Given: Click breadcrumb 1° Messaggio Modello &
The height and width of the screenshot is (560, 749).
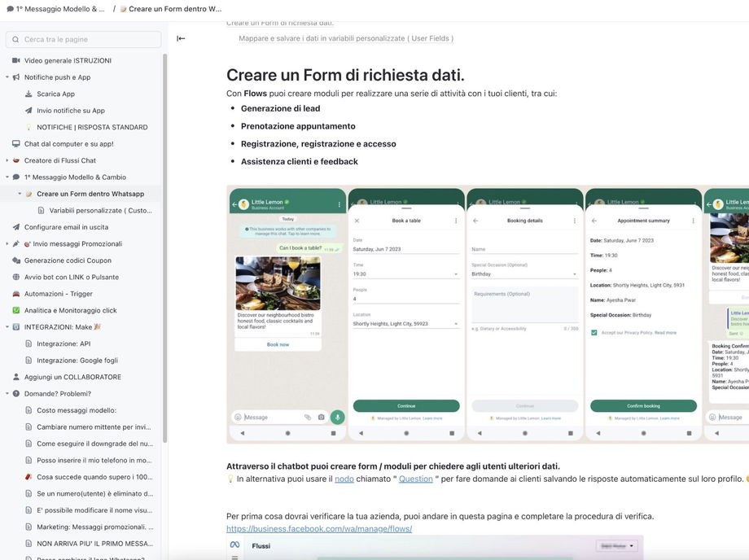Looking at the screenshot, I should pyautogui.click(x=56, y=9).
